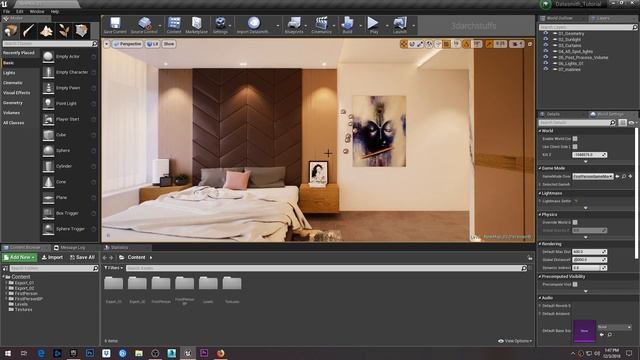Select the Box Trigger actor icon
640x360 pixels.
click(x=48, y=213)
